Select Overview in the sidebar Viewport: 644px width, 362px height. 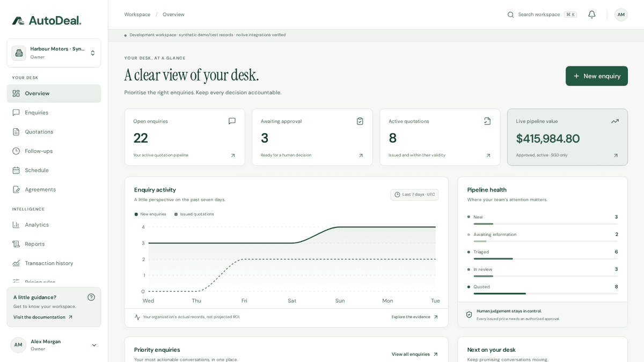tap(54, 93)
